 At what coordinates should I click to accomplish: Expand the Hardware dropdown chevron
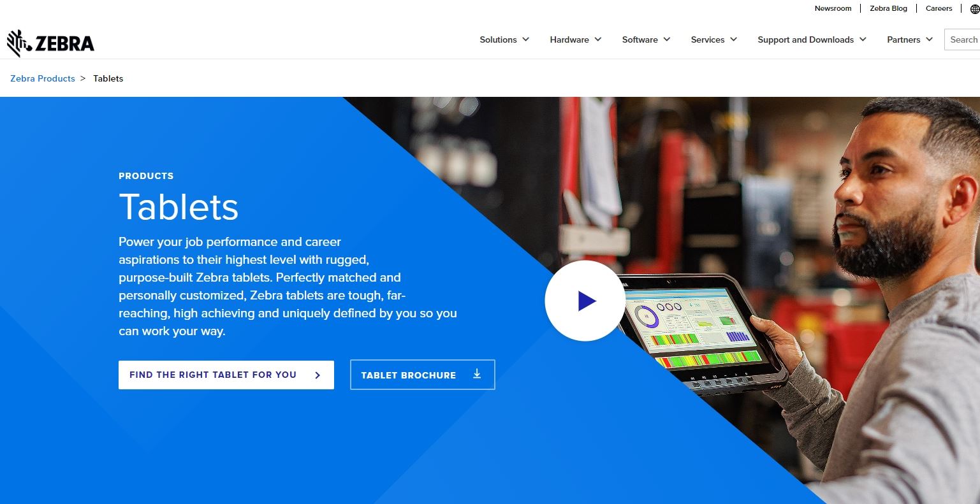click(x=598, y=40)
